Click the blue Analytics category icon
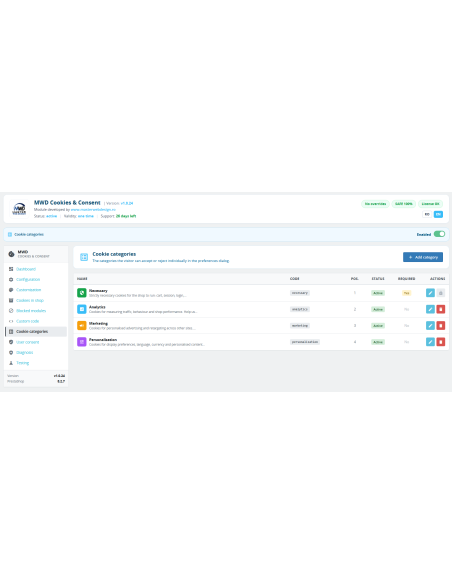Viewport: 452px width, 584px height. click(x=82, y=309)
